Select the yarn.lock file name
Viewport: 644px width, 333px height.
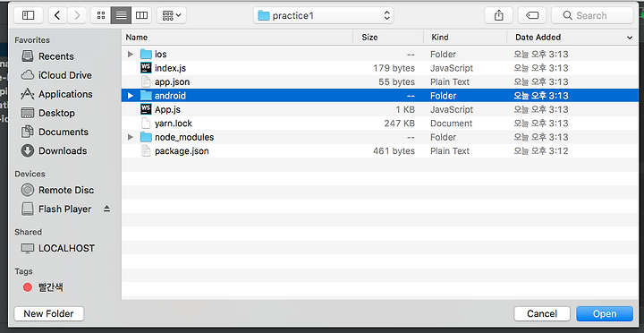(x=174, y=124)
